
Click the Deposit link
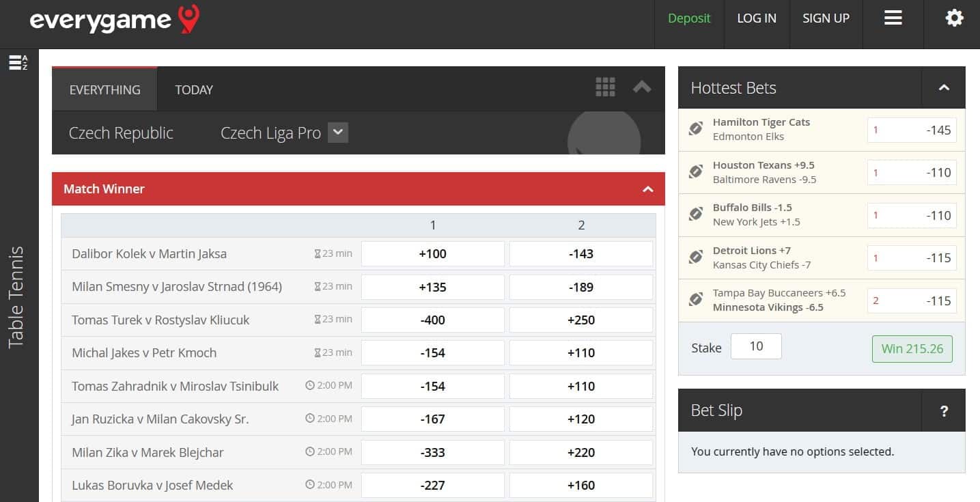(689, 18)
